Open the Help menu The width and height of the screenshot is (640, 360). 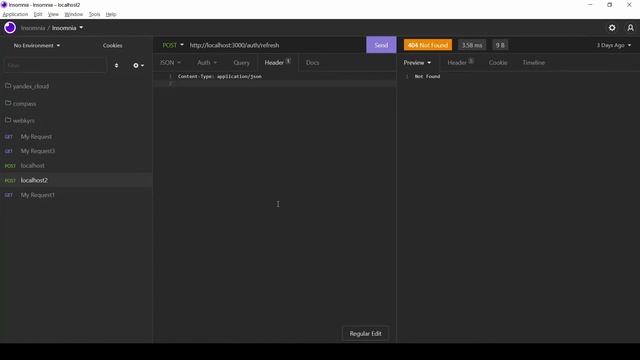tap(111, 14)
